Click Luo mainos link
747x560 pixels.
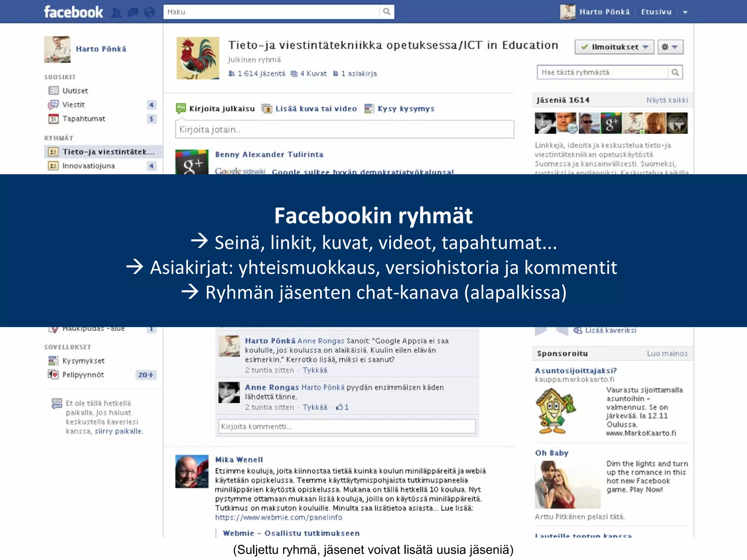tap(667, 354)
